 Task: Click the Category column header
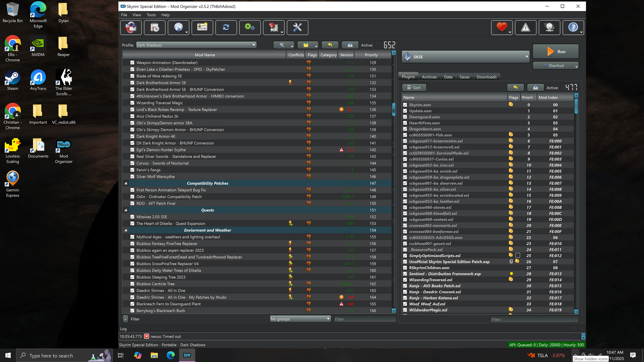(x=328, y=55)
